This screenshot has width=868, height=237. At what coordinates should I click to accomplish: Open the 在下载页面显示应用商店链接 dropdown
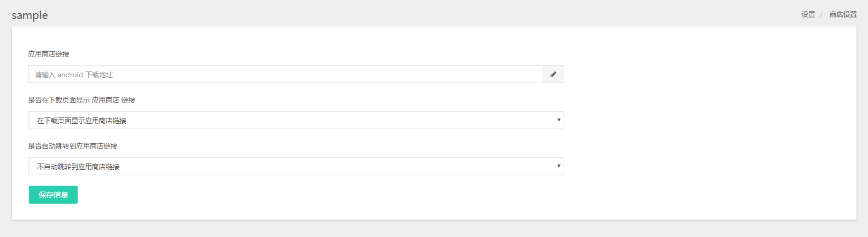[296, 120]
